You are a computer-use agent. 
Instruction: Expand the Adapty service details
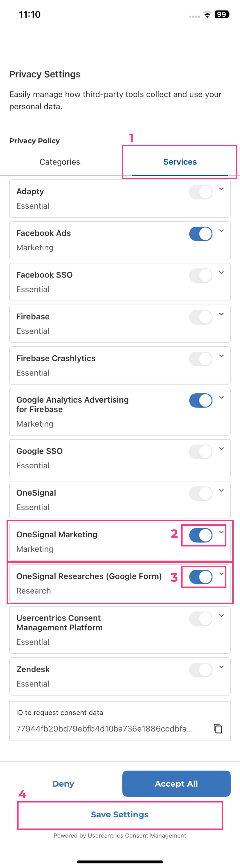(221, 189)
